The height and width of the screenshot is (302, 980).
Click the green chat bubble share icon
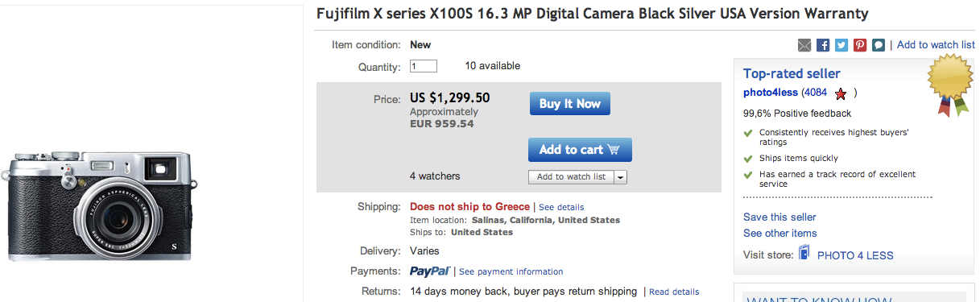click(879, 45)
